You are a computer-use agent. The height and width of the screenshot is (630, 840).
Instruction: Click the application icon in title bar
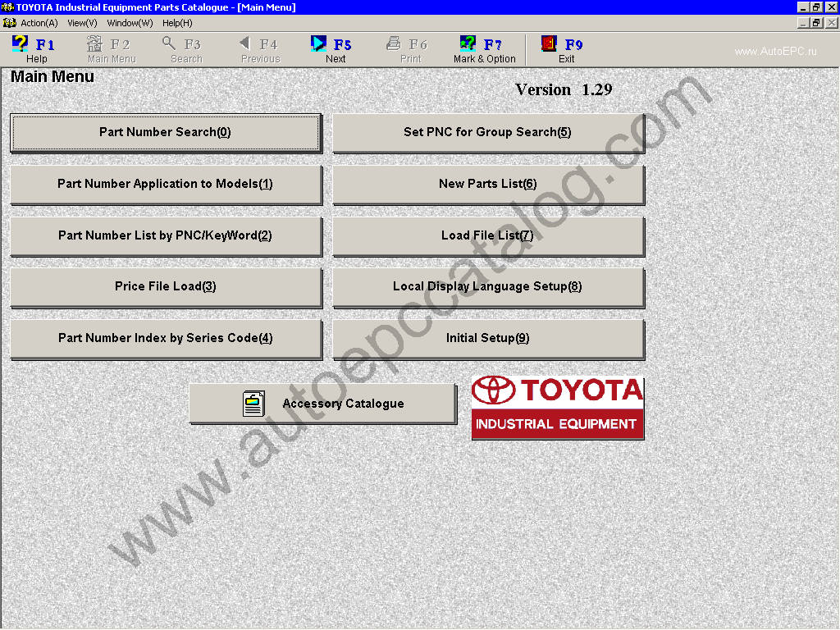coord(8,7)
